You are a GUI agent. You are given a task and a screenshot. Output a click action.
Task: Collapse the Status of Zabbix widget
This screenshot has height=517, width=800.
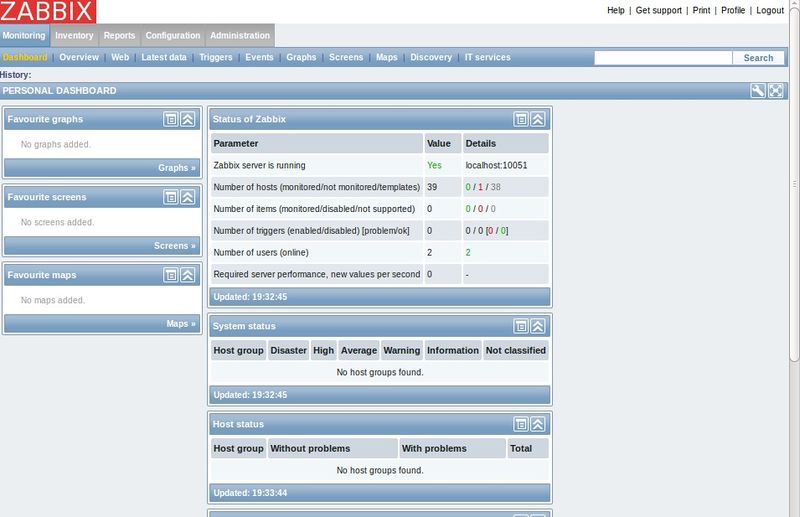pos(538,119)
